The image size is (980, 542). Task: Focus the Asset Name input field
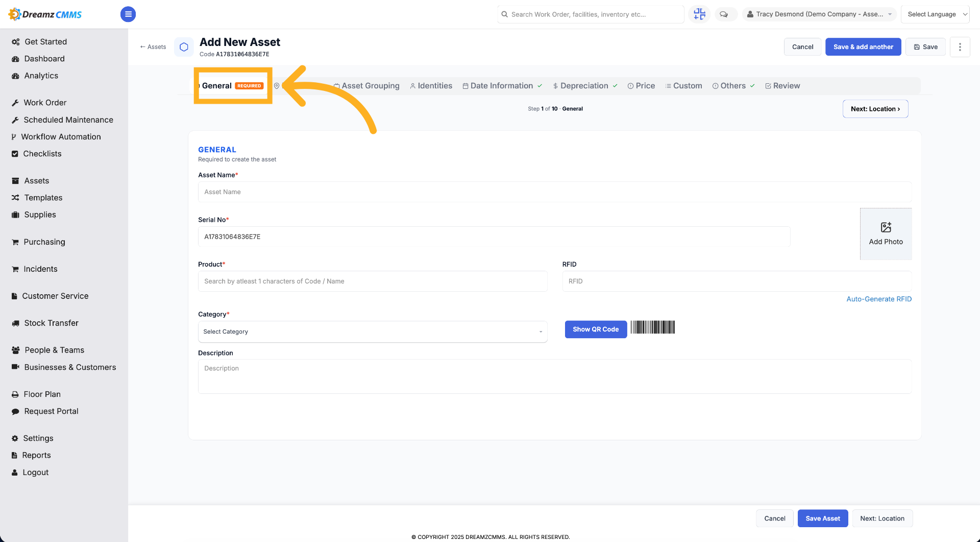click(x=555, y=192)
